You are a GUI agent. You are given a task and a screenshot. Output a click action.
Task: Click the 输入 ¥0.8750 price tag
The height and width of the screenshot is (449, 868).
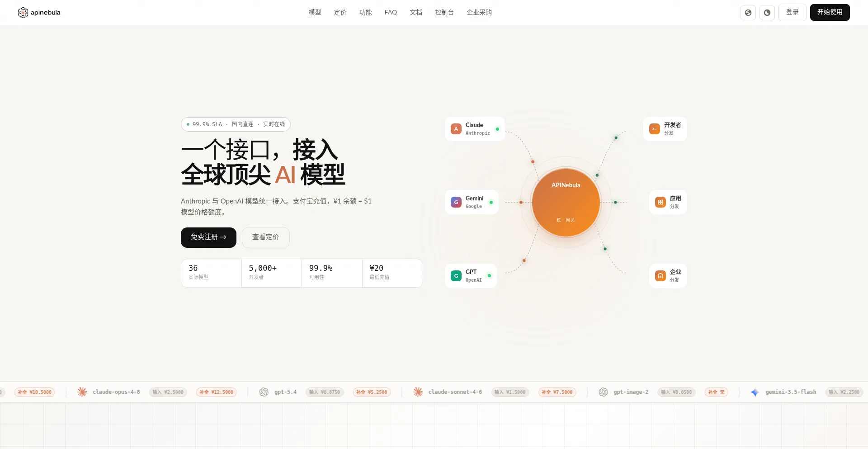coord(325,392)
